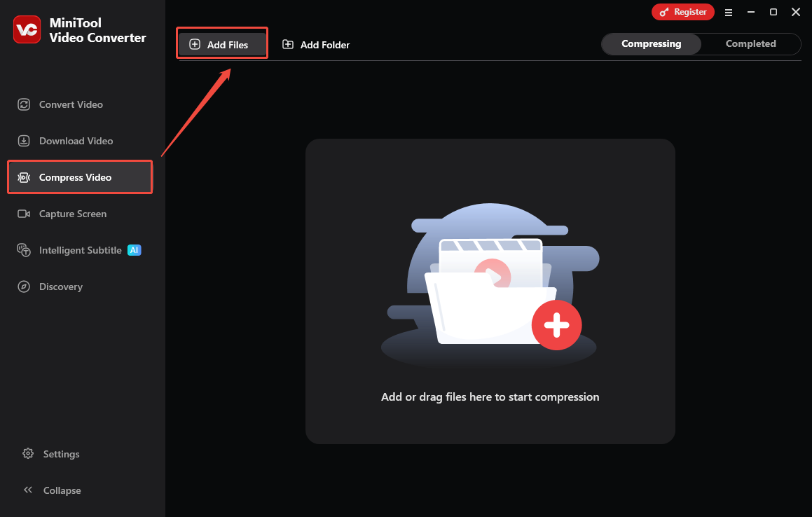Image resolution: width=812 pixels, height=517 pixels.
Task: Stay on the Compressing tab
Action: 651,43
